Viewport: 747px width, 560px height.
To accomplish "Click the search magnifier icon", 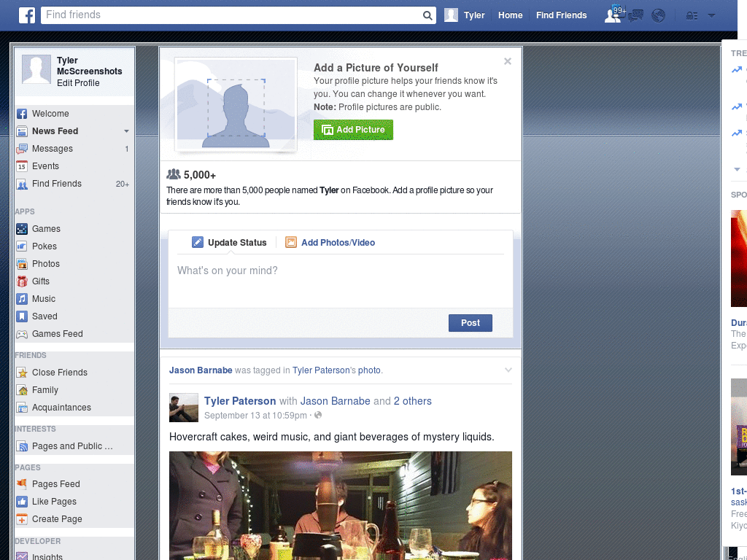I will pos(427,15).
